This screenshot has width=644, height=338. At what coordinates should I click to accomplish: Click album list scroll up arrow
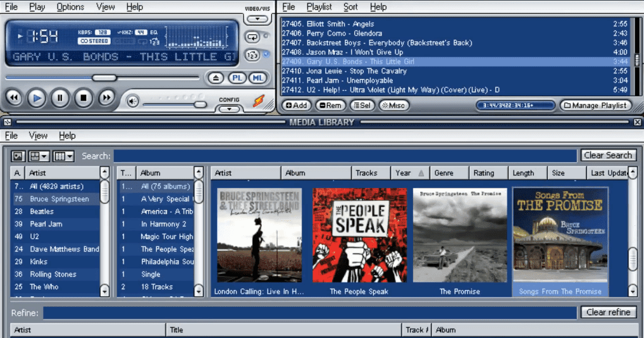pyautogui.click(x=199, y=173)
